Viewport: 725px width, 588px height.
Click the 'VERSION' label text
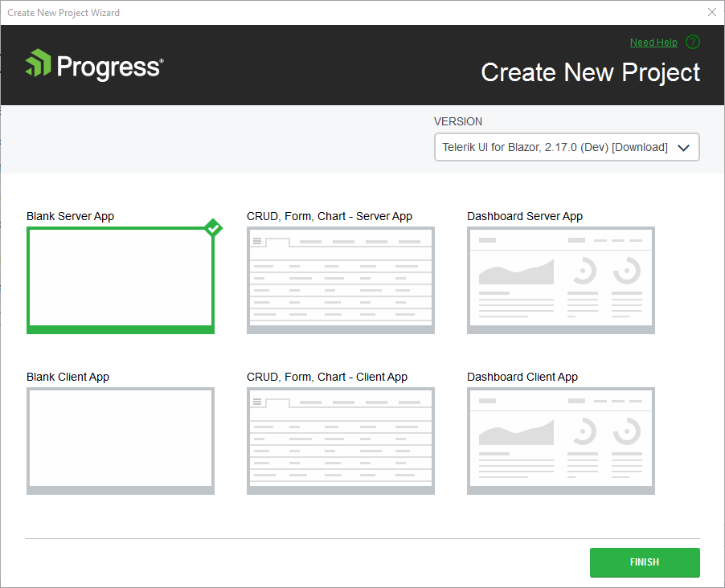[458, 121]
